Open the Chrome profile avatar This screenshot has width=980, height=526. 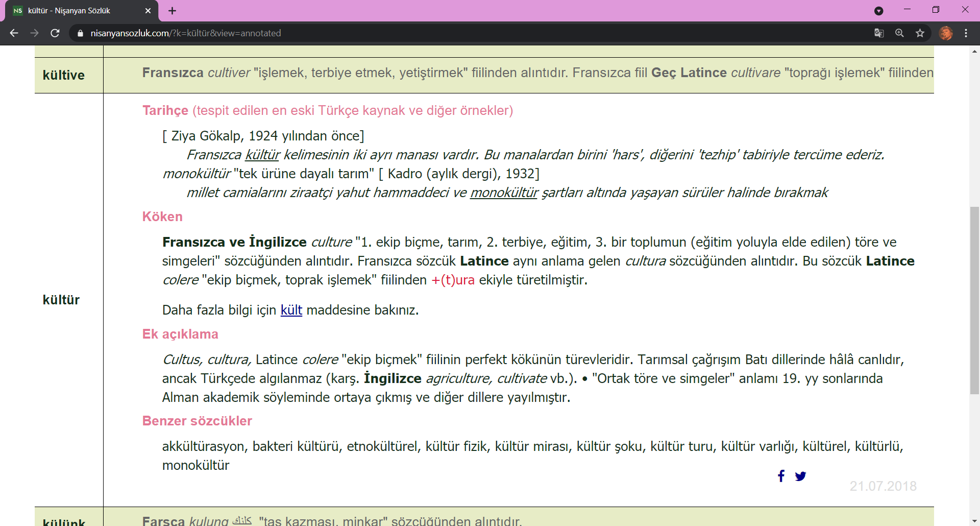point(946,33)
